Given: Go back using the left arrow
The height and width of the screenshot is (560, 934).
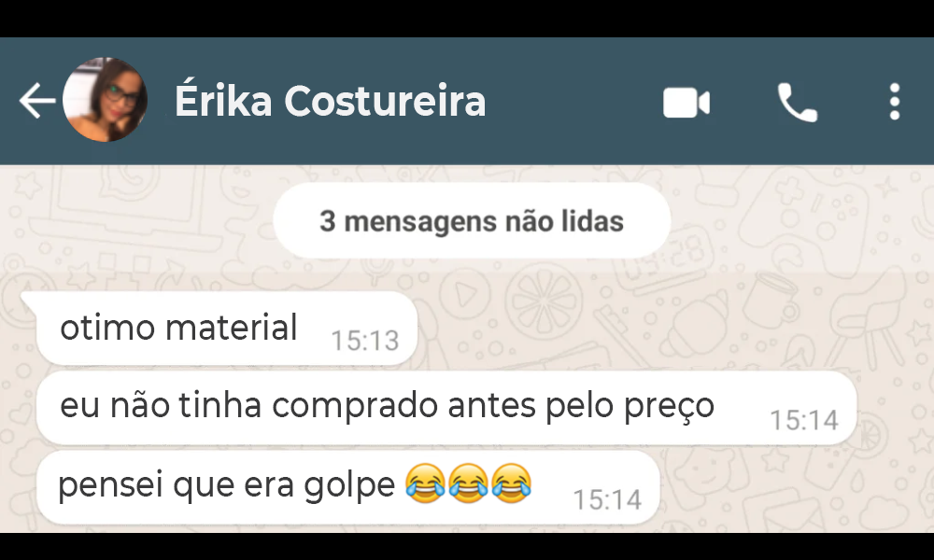Looking at the screenshot, I should tap(37, 101).
